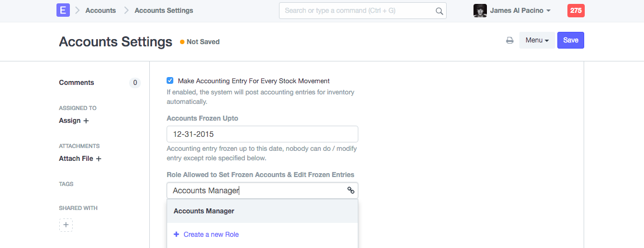The height and width of the screenshot is (248, 644).
Task: Click the plus icon beside Attach File
Action: pyautogui.click(x=98, y=159)
